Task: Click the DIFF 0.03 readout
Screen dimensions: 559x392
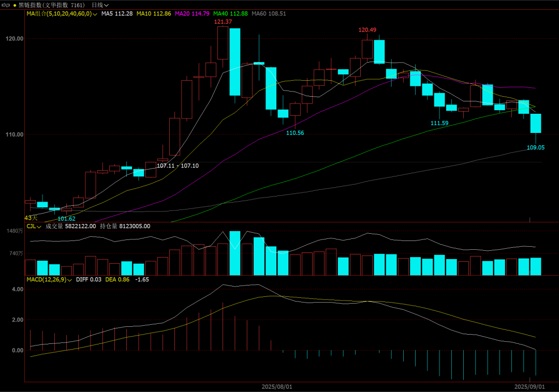Action: (x=89, y=279)
